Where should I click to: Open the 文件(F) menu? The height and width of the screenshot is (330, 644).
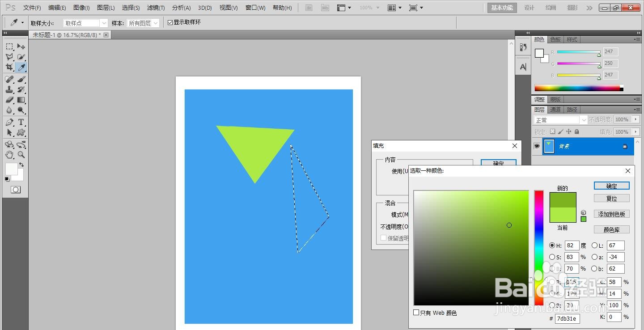[x=32, y=8]
